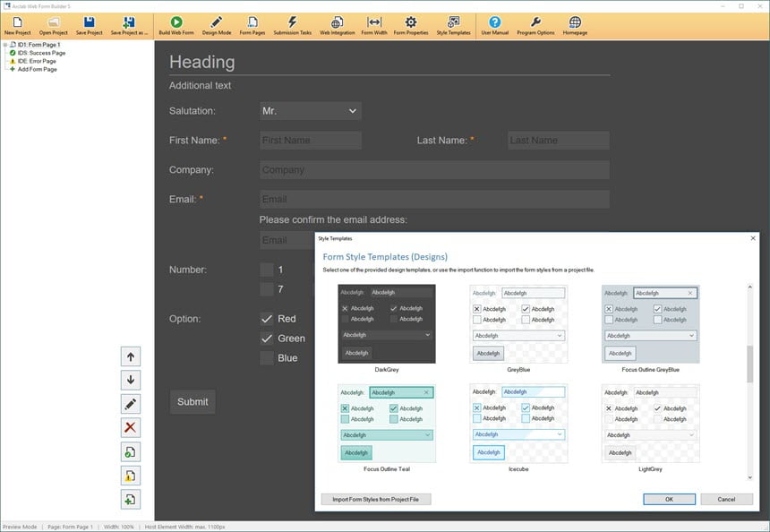The height and width of the screenshot is (532, 770).
Task: Open Web Integration globe icon
Action: (x=337, y=26)
